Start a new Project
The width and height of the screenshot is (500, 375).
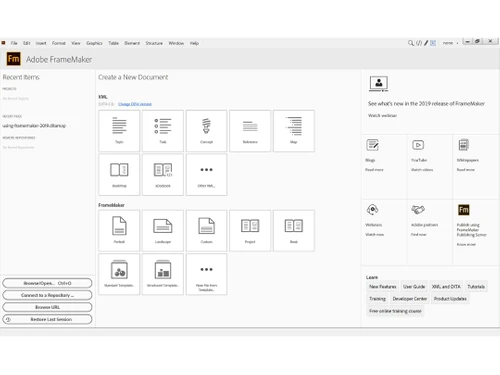(250, 231)
